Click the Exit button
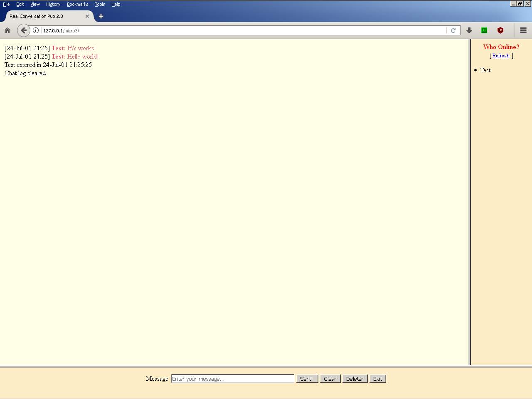Image resolution: width=532 pixels, height=399 pixels. coord(377,379)
